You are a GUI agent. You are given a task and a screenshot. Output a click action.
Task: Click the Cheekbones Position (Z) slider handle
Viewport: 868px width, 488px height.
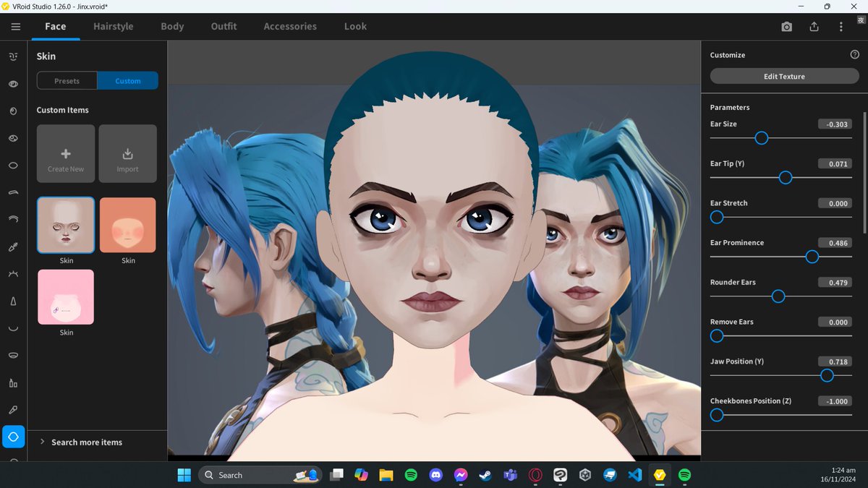pos(717,415)
